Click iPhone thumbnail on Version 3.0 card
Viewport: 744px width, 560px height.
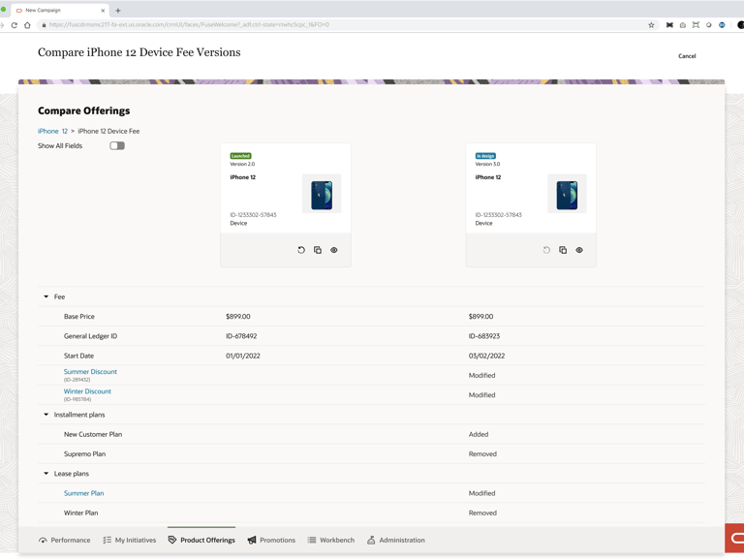click(x=567, y=194)
